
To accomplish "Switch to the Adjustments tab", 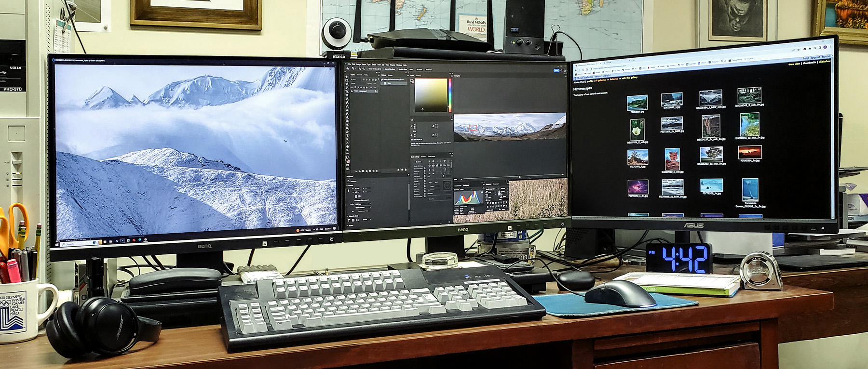I will pos(458,185).
